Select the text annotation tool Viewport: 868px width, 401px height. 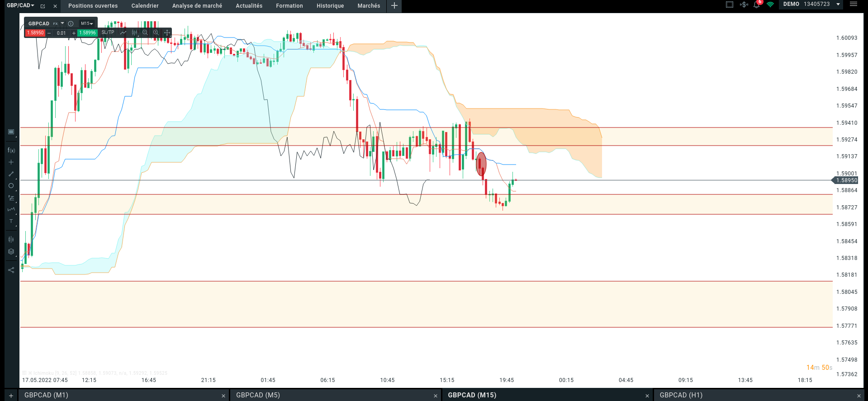11,222
